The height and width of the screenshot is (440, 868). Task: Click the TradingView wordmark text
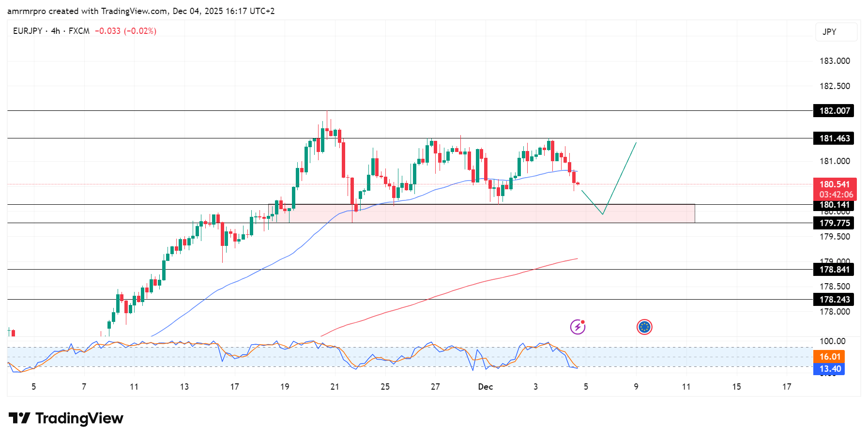[79, 418]
